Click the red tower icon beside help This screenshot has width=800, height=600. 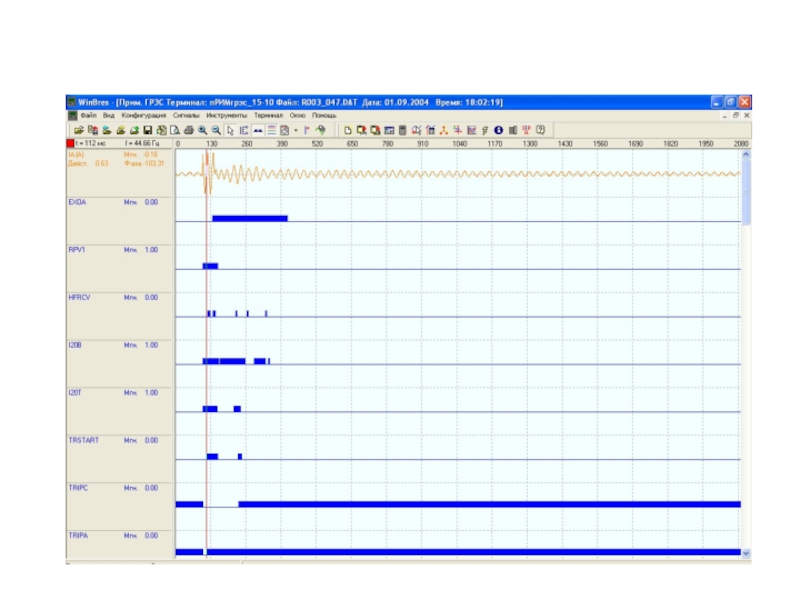point(526,131)
